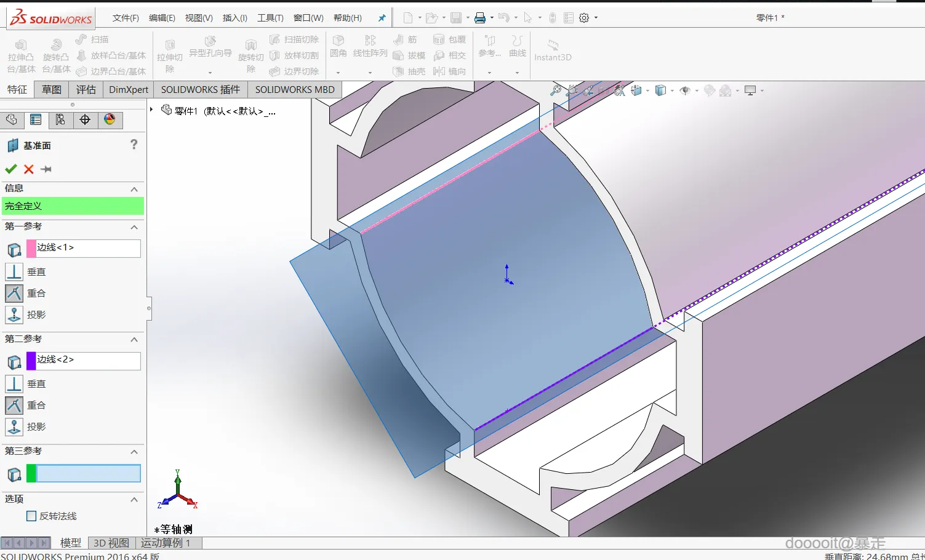This screenshot has width=925, height=560.
Task: Open the ConfigurationManager panel tab icon
Action: (x=60, y=120)
